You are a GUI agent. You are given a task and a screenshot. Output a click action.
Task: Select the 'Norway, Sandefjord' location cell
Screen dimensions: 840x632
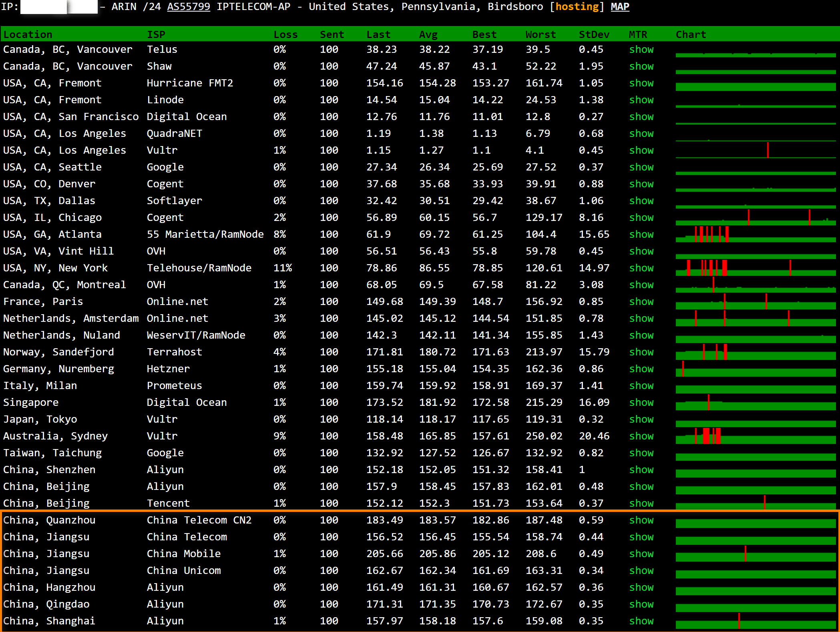pyautogui.click(x=58, y=352)
